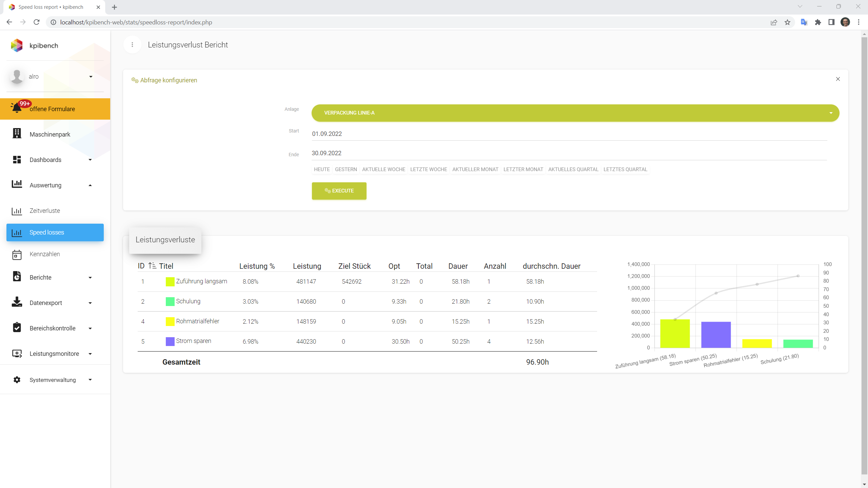The height and width of the screenshot is (488, 868).
Task: Click the Start date field 01.09.2022
Action: tap(569, 134)
